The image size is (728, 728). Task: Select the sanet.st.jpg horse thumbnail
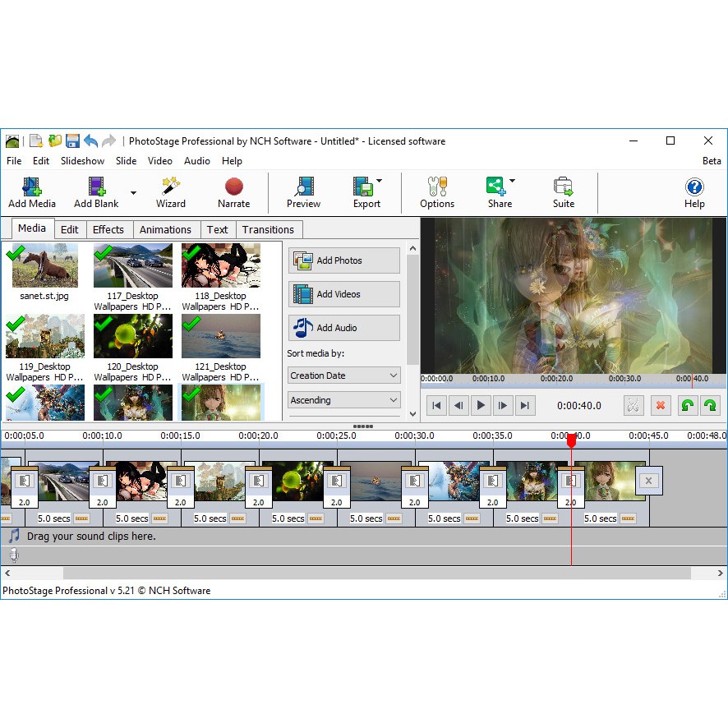(44, 265)
